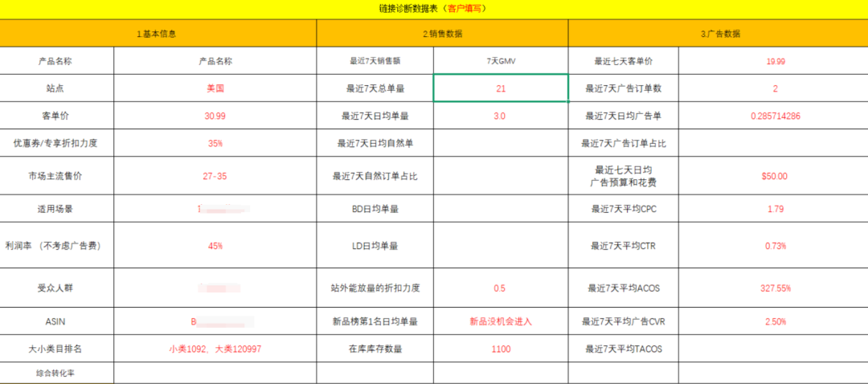
Task: Click the 最近7天平均ACOS label cell
Action: pyautogui.click(x=624, y=288)
